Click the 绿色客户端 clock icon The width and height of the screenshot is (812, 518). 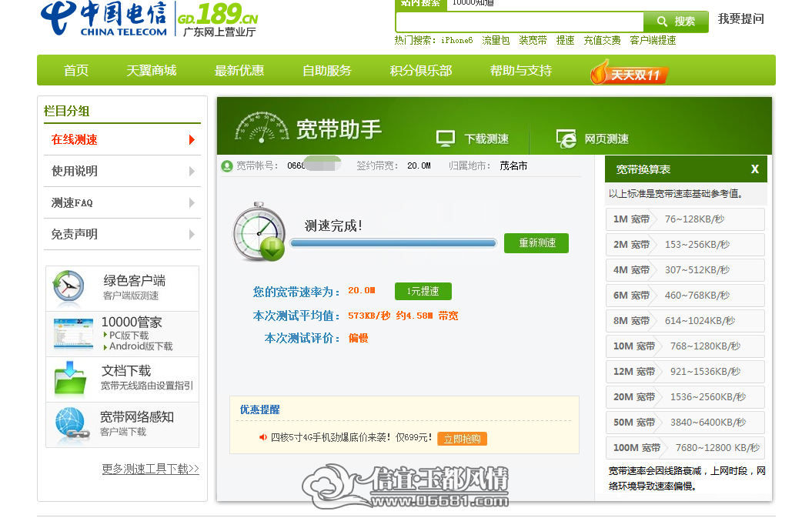(x=69, y=286)
